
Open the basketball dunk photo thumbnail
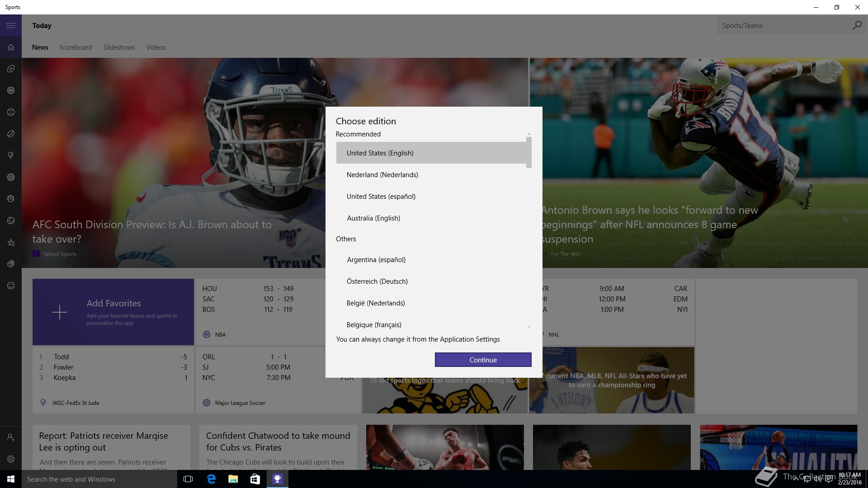(x=778, y=447)
